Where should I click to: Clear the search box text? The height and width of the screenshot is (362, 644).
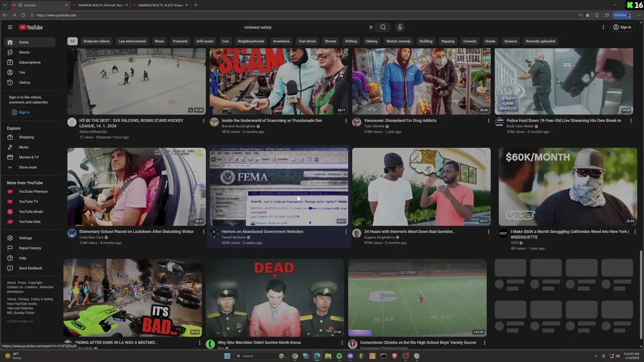pyautogui.click(x=371, y=27)
